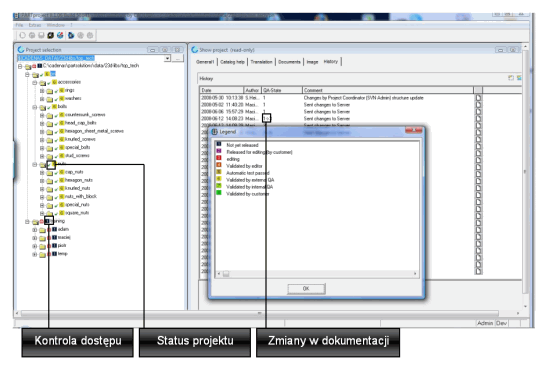Switch to the Image tab
The height and width of the screenshot is (376, 550).
point(312,62)
